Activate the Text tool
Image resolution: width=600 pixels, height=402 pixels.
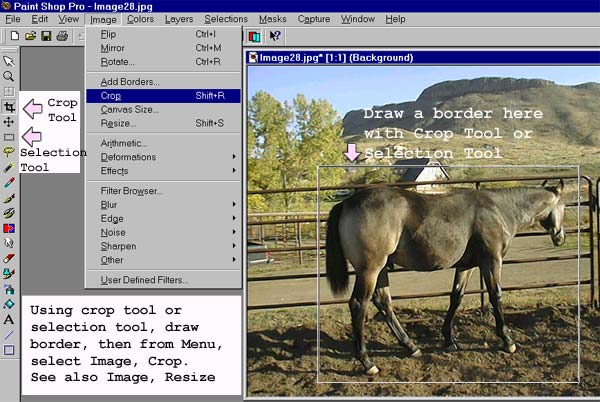click(9, 319)
